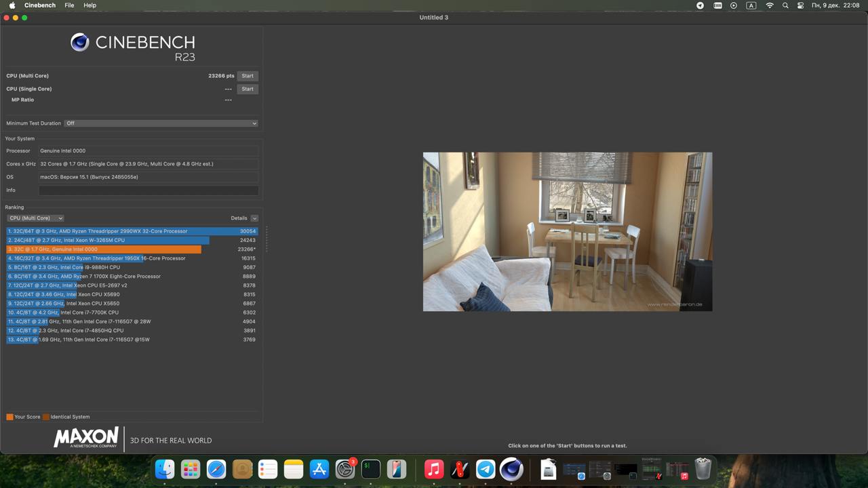The image size is (868, 488).
Task: Start the CPU Single Core test
Action: (x=248, y=89)
